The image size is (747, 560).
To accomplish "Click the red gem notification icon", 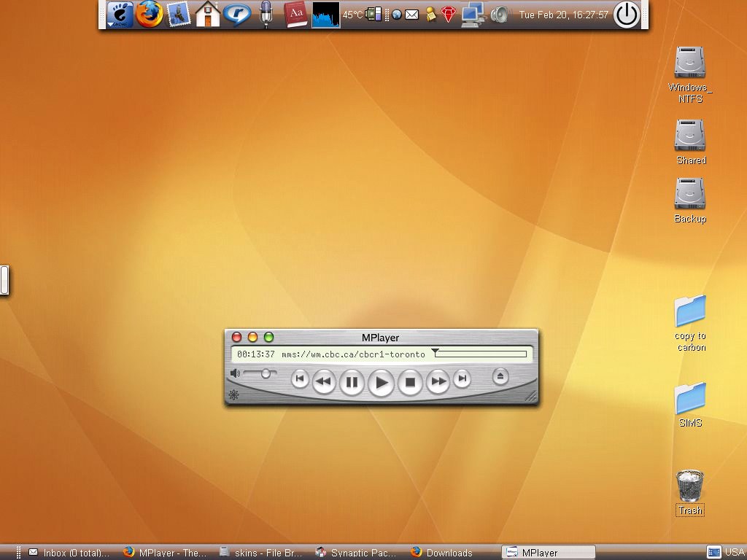I will click(447, 15).
